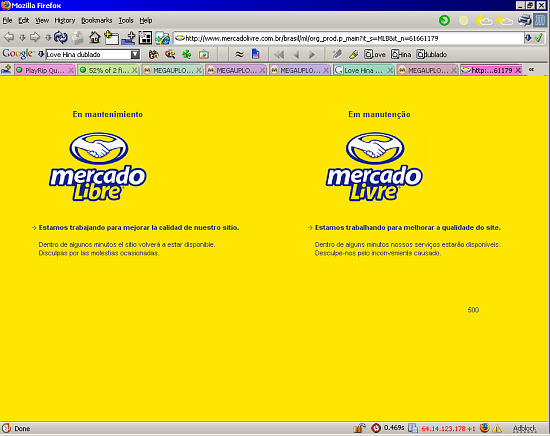
Task: Click the blue and red document icon
Action: [x=256, y=54]
